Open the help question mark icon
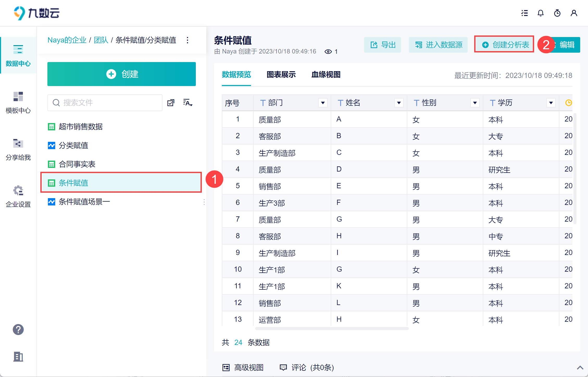Screen dimensions: 588x377 tap(18, 330)
